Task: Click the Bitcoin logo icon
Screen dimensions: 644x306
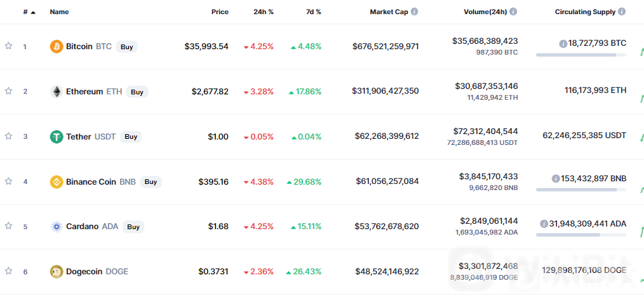Action: [56, 47]
